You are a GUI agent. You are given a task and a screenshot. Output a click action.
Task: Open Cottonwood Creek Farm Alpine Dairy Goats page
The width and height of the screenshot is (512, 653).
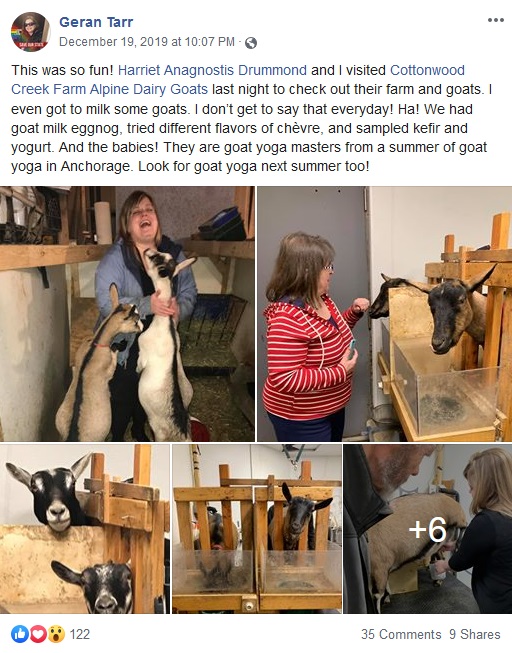[x=238, y=80]
